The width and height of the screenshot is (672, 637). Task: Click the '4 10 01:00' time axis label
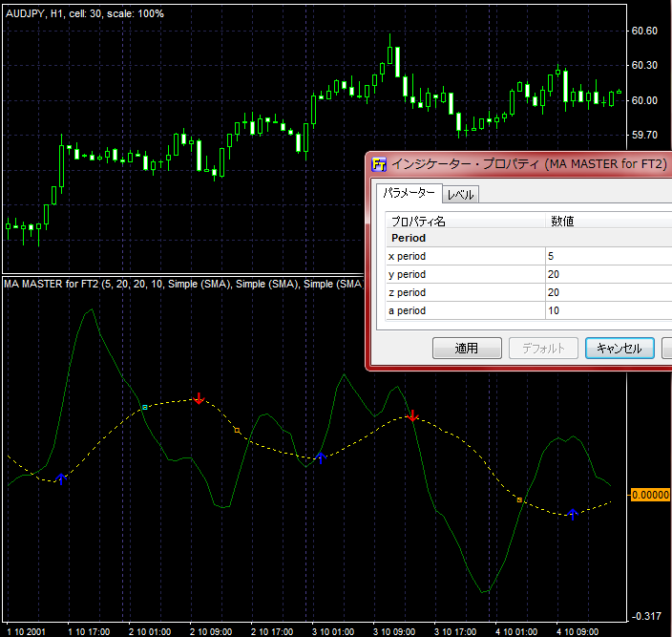coord(516,632)
